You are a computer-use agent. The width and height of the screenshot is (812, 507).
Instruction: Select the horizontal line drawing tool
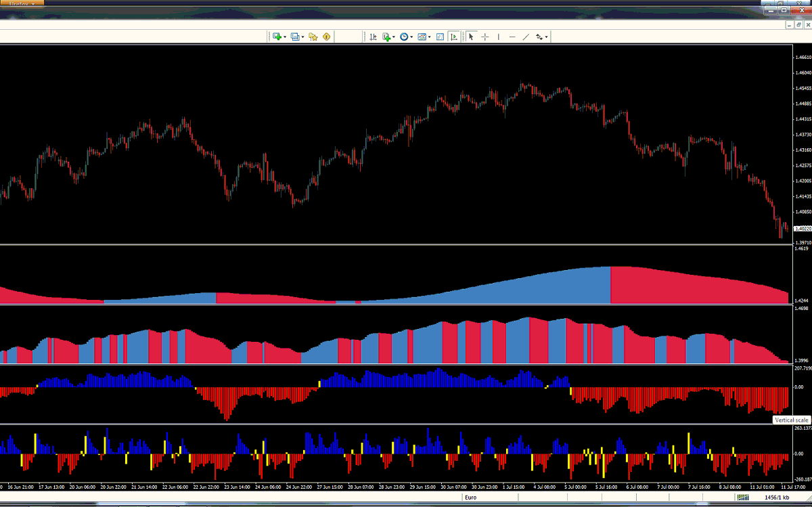tap(512, 37)
